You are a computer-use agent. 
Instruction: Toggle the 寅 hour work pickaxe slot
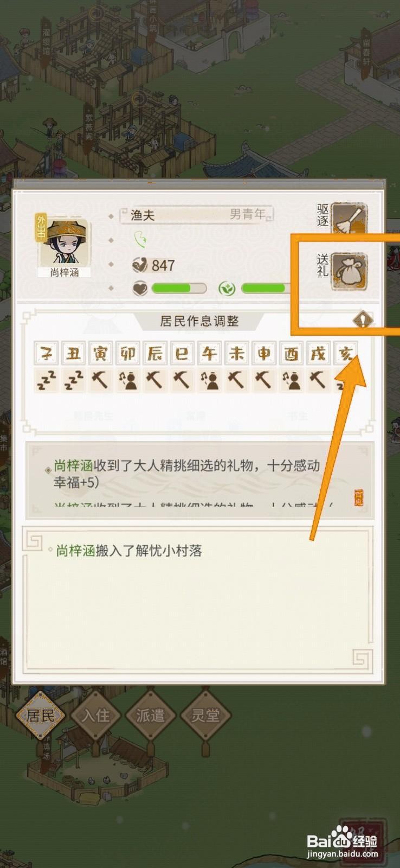[100, 380]
